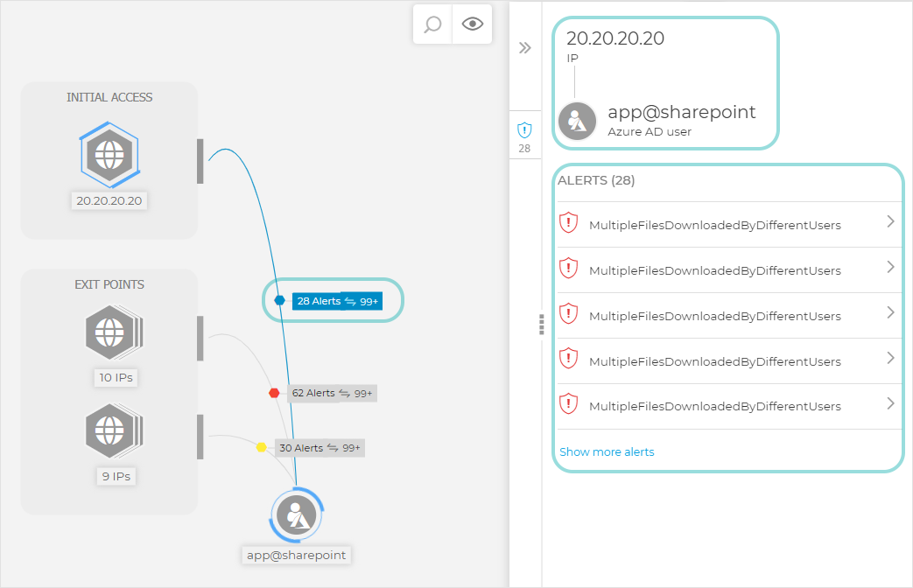913x588 pixels.
Task: Click the search magnifier icon
Action: tap(432, 24)
